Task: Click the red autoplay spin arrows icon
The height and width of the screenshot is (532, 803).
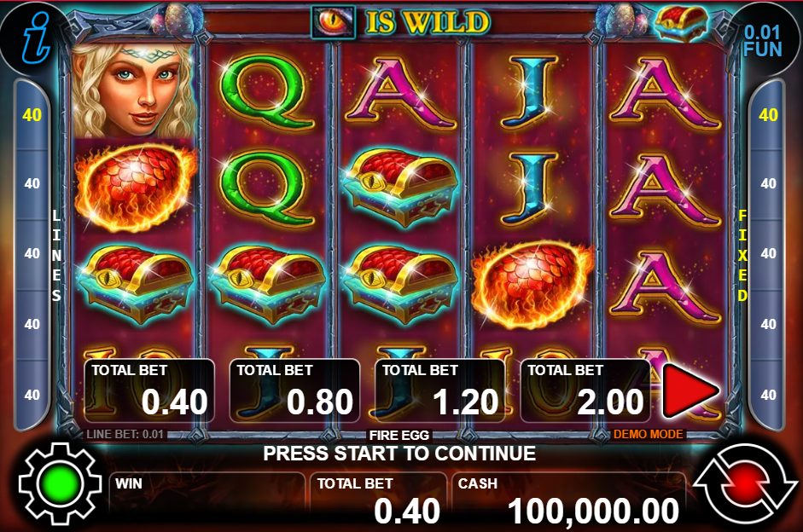Action: (x=745, y=484)
